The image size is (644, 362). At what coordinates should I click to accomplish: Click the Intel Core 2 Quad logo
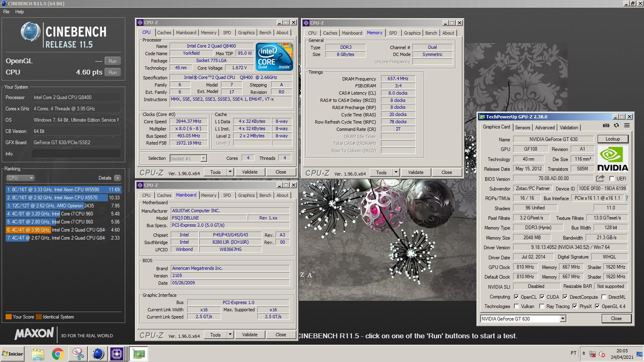[x=274, y=57]
